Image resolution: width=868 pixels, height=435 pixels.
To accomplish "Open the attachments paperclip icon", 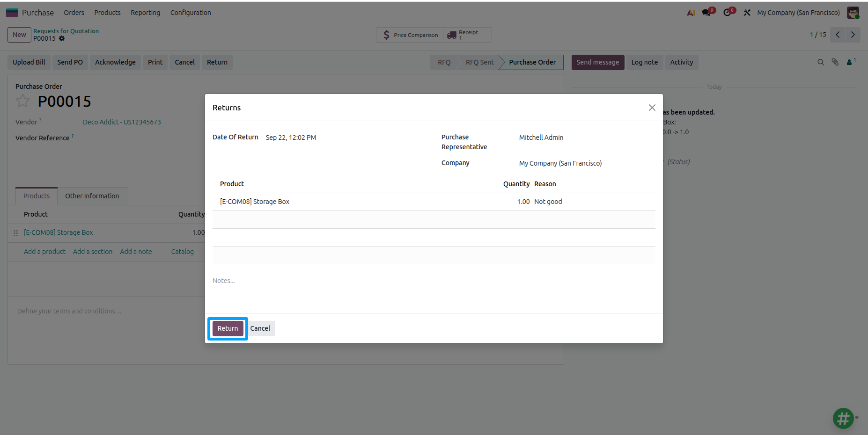I will pos(835,62).
